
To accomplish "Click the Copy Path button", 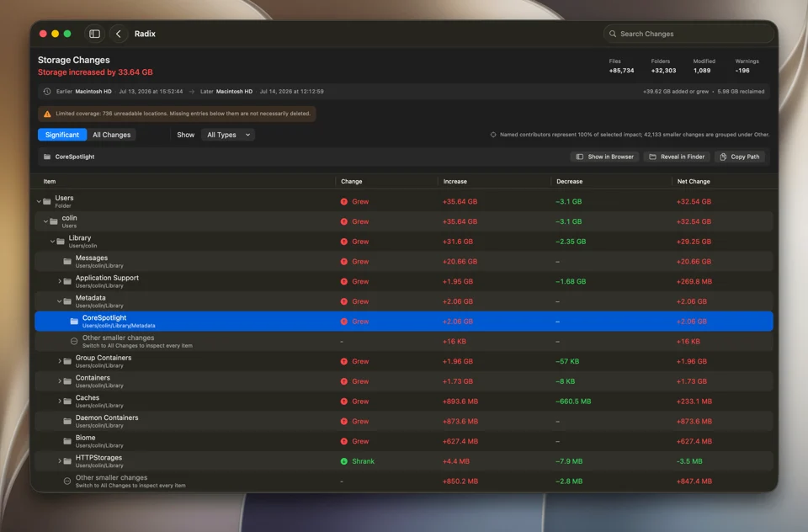I will click(740, 157).
